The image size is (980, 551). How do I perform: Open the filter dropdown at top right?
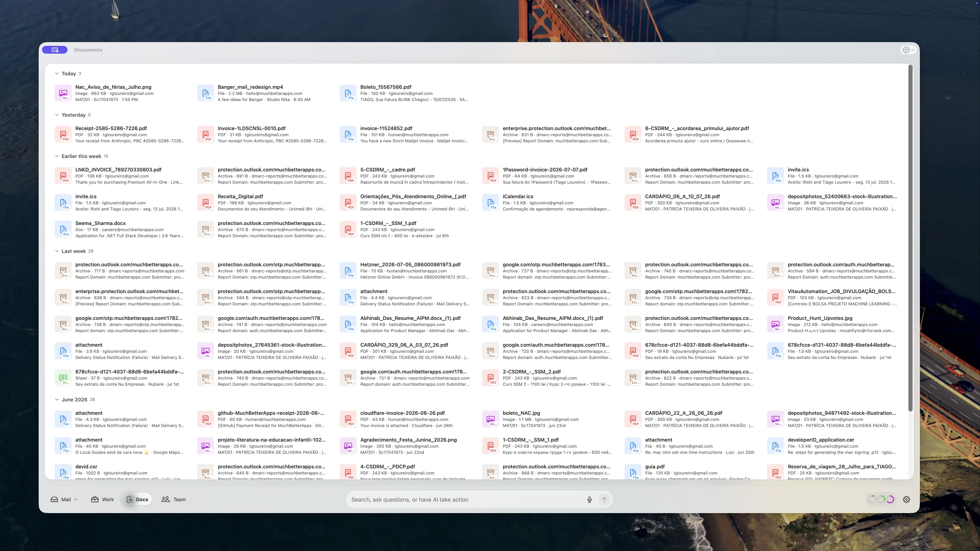click(x=908, y=50)
